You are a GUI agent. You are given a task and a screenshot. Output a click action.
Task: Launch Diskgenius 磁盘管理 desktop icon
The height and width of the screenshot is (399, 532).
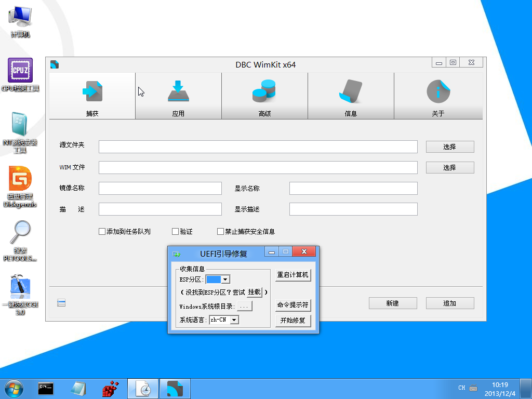point(20,187)
